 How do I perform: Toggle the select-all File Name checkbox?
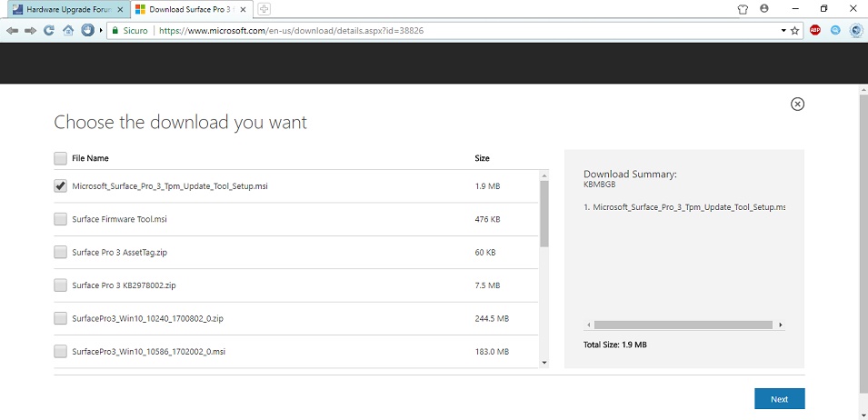pos(60,158)
